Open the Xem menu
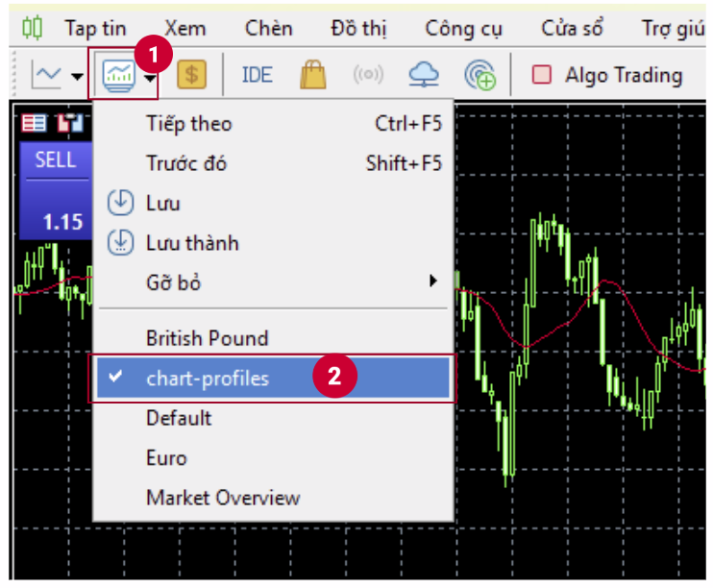The image size is (713, 588). (184, 29)
